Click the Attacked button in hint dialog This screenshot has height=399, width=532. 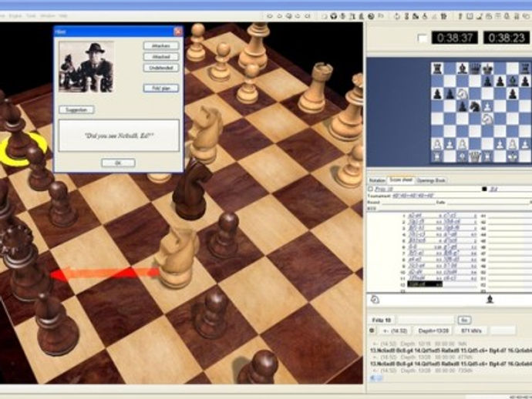(x=161, y=56)
